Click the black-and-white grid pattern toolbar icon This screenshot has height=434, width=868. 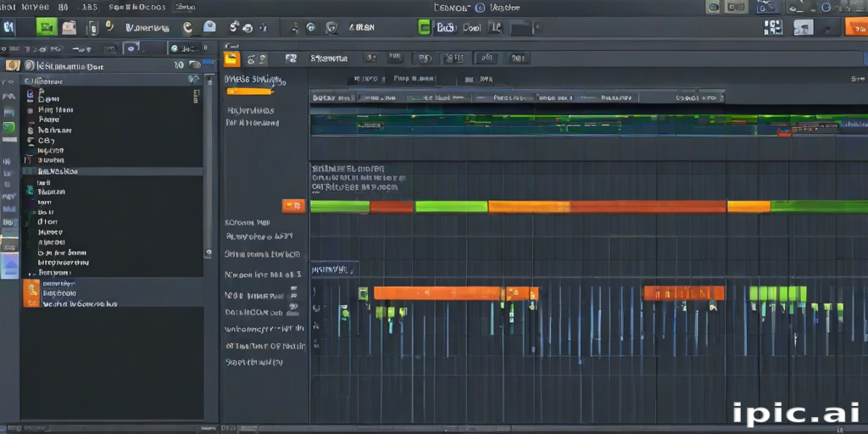point(773,27)
